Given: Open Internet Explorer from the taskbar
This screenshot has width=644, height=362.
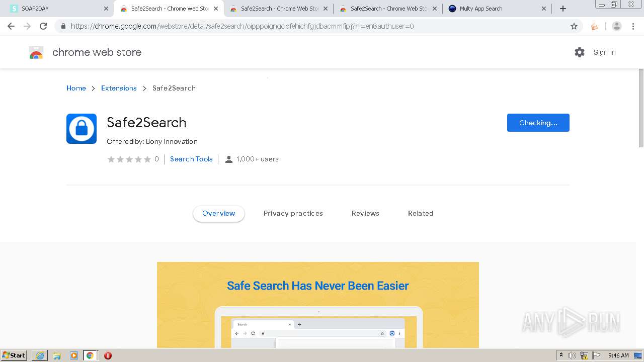Looking at the screenshot, I should tap(40, 355).
